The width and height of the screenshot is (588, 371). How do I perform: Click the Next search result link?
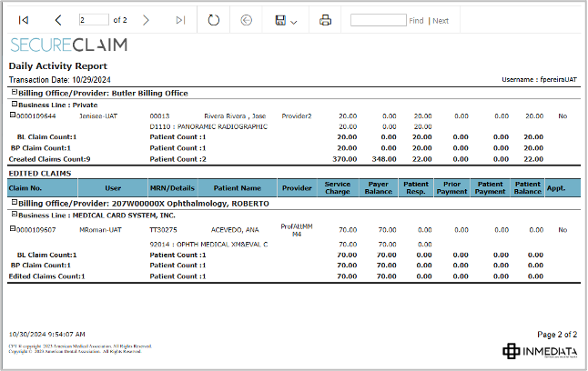(x=441, y=21)
